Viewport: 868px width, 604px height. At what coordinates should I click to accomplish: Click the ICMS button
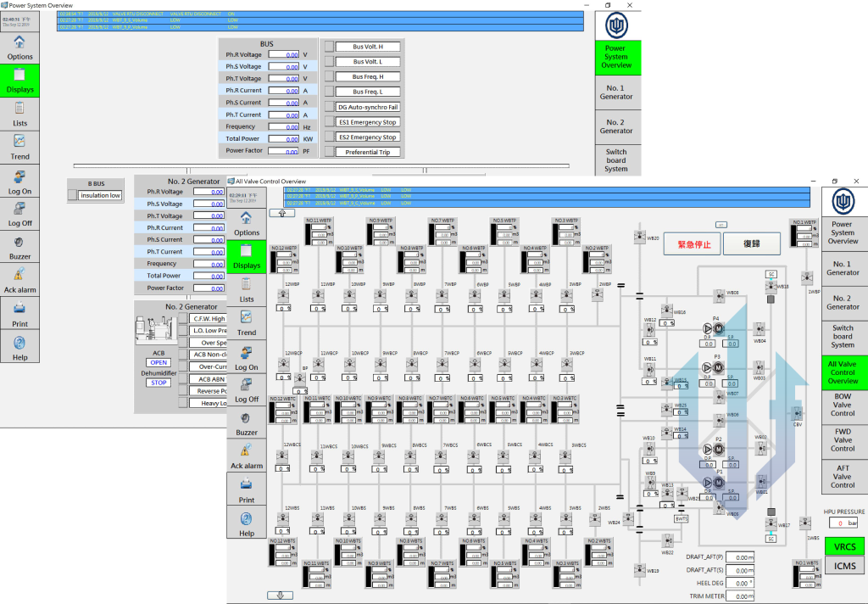click(x=844, y=566)
